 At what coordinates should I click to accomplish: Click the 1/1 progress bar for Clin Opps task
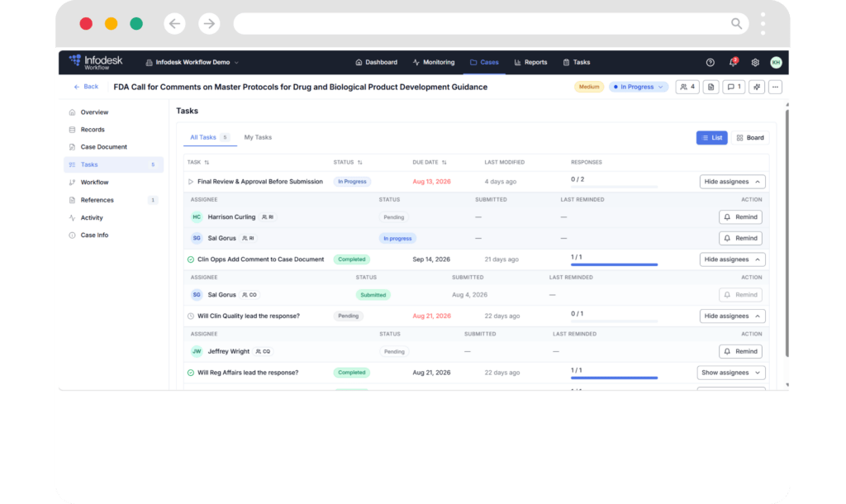click(x=614, y=264)
